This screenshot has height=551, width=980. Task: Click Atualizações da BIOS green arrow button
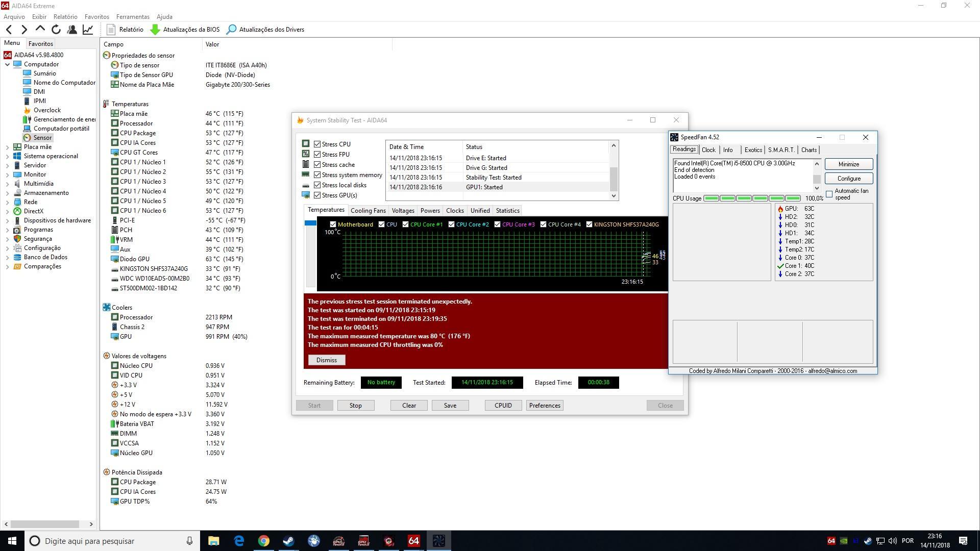tap(185, 30)
